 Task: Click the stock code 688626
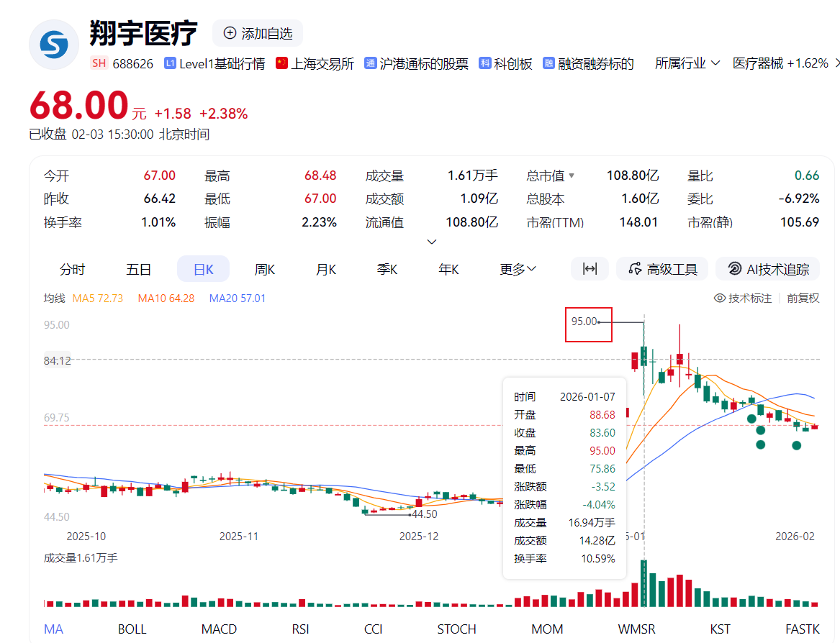(x=133, y=64)
